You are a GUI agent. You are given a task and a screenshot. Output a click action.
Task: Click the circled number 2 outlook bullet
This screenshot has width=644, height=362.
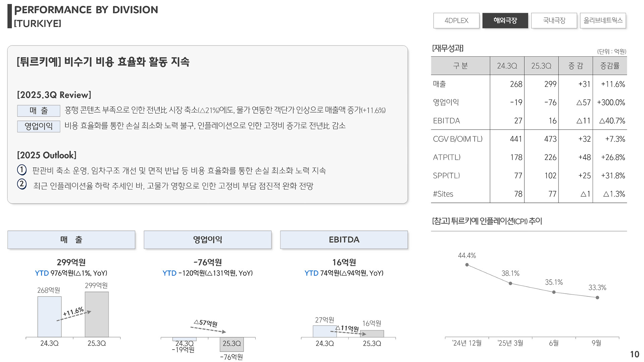pos(22,184)
